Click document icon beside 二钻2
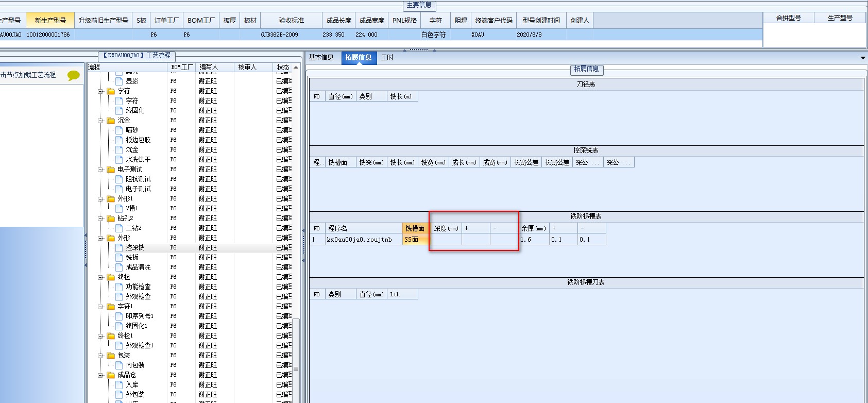Screen dimensions: 868x403 [119, 228]
